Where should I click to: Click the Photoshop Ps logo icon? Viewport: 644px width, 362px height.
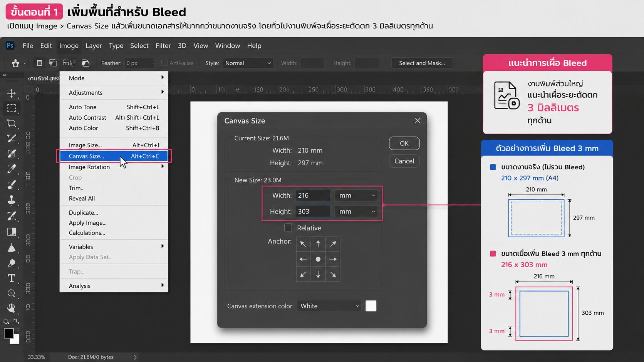click(x=10, y=45)
